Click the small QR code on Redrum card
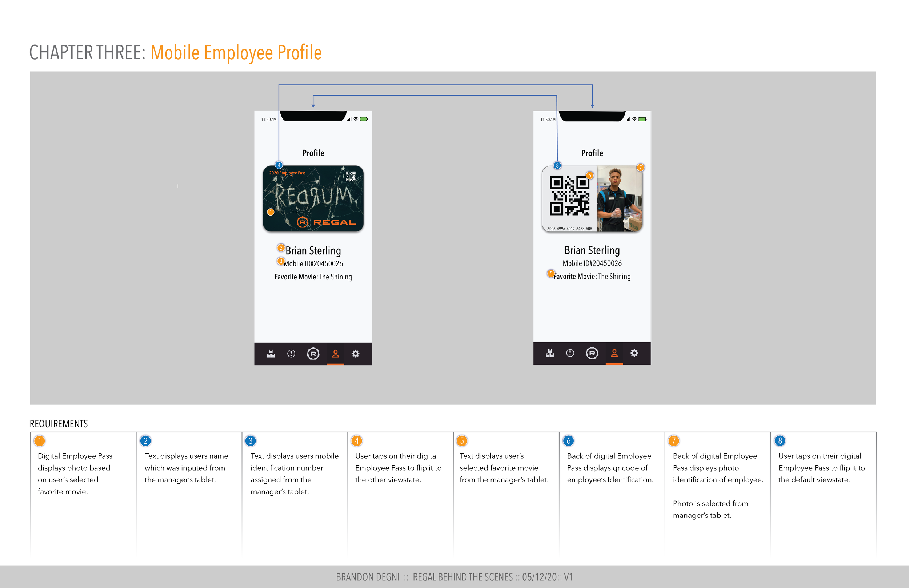909x588 pixels. 351,176
